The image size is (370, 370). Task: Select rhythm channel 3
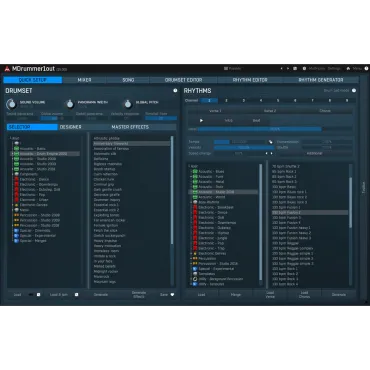coord(244,100)
